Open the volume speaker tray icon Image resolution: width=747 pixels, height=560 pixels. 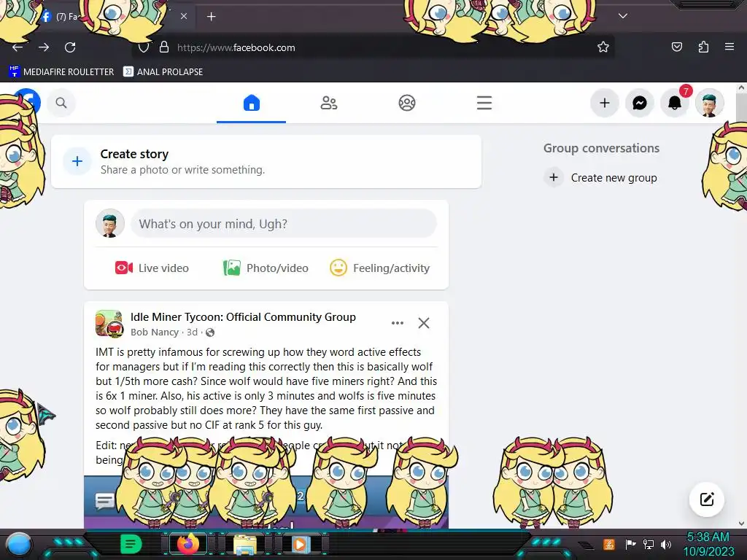(x=665, y=544)
